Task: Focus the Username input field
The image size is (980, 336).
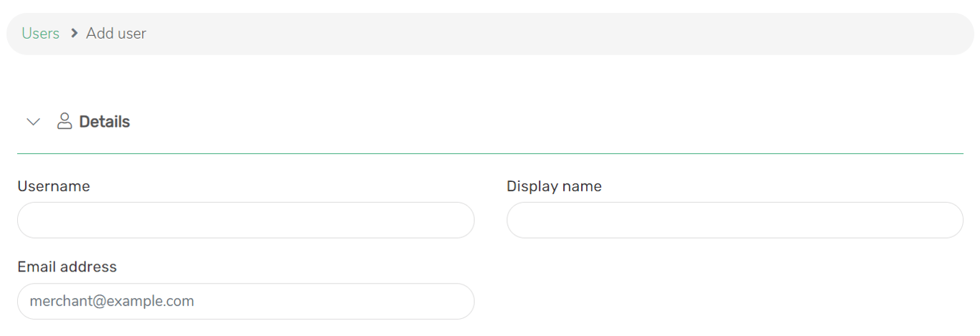Action: coord(245,220)
